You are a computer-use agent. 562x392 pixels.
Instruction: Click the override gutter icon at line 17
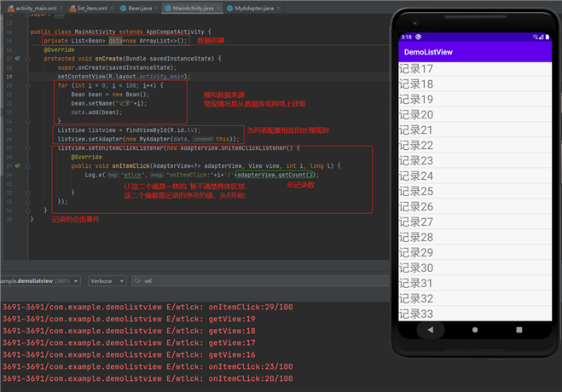[x=18, y=58]
